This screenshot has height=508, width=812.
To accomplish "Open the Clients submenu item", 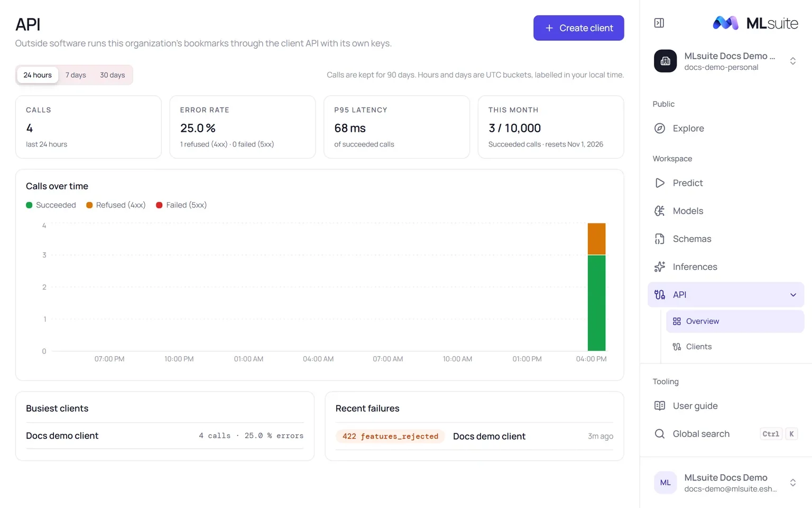I will (735, 347).
